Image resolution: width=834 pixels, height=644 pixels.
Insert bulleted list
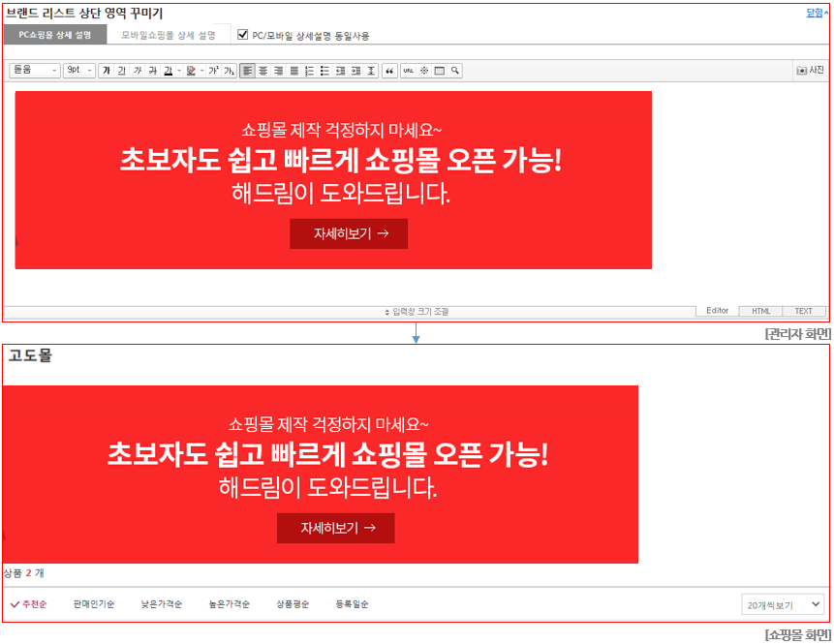click(x=324, y=70)
